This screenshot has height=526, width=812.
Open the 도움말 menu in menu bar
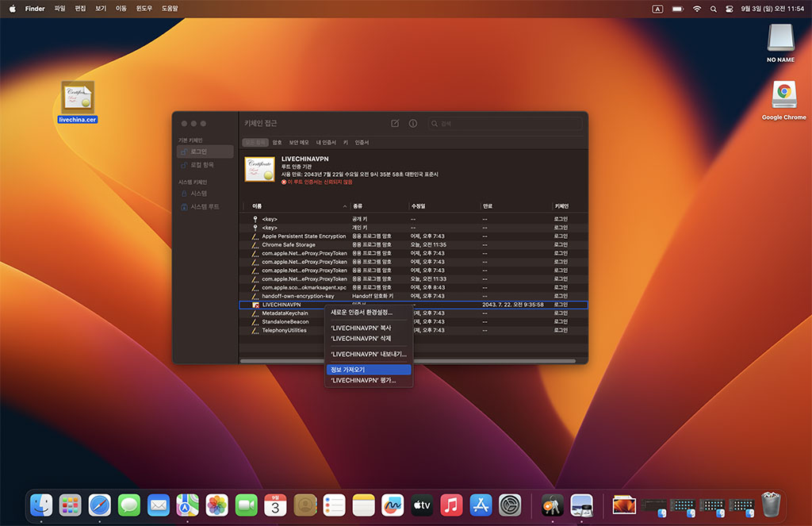coord(170,8)
